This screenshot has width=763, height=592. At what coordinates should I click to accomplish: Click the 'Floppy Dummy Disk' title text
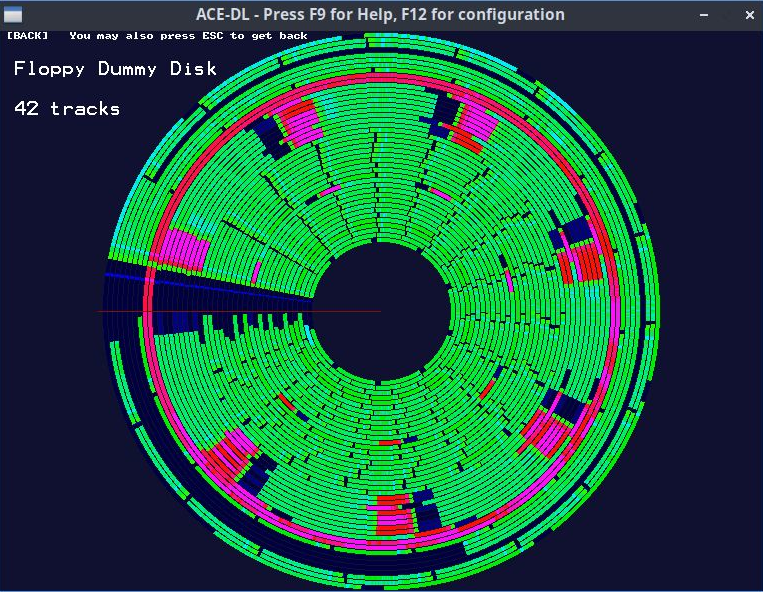click(x=115, y=69)
